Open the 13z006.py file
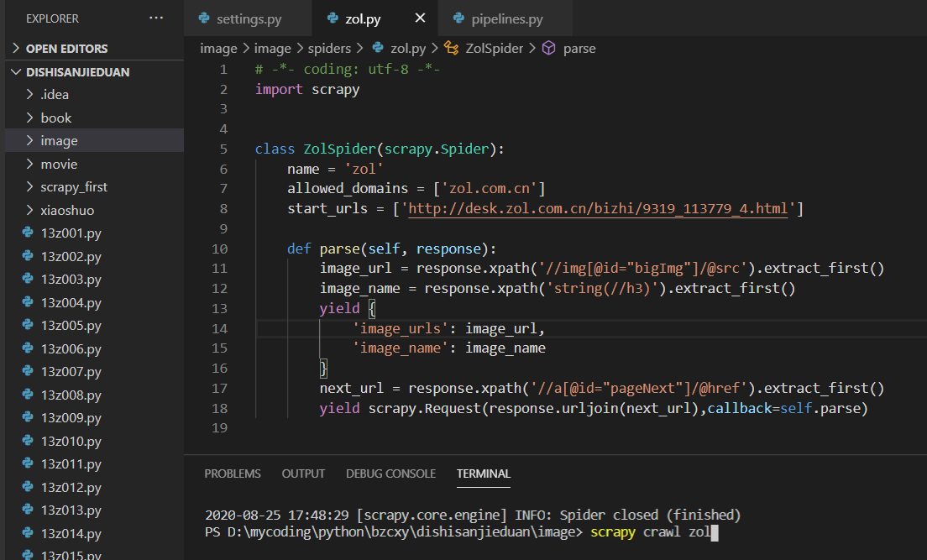Viewport: 927px width, 560px height. coord(95,348)
